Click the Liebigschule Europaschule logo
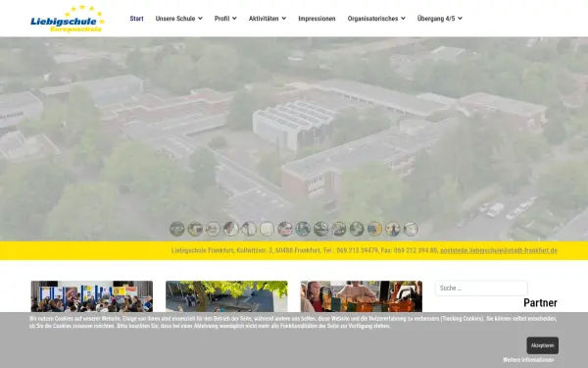Screen dimensions: 588x368 (68, 19)
